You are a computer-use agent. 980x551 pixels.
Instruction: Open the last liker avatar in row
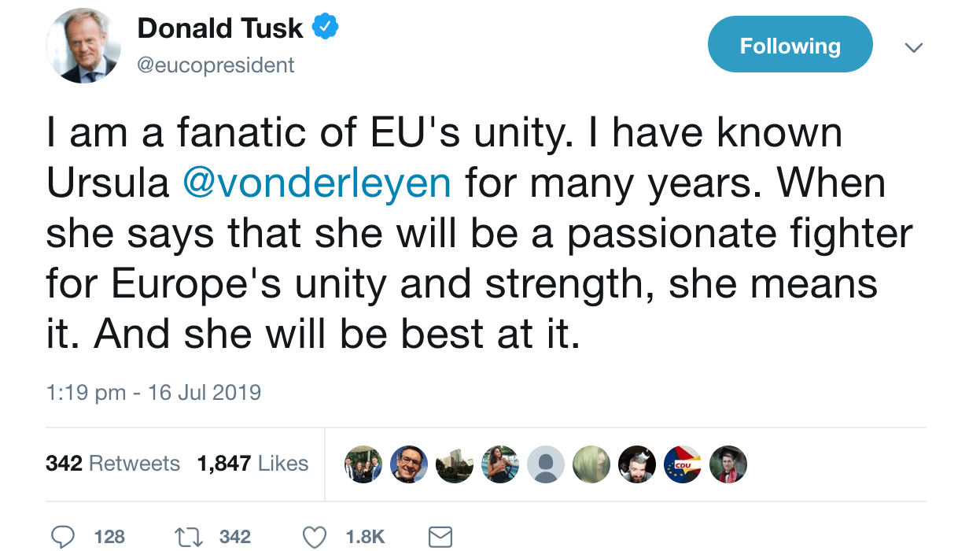pos(728,464)
